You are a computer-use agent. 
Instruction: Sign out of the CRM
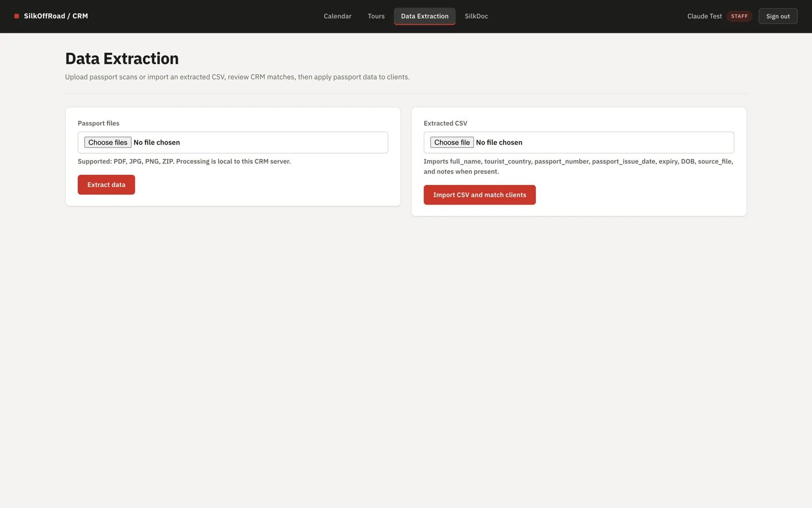(x=778, y=16)
